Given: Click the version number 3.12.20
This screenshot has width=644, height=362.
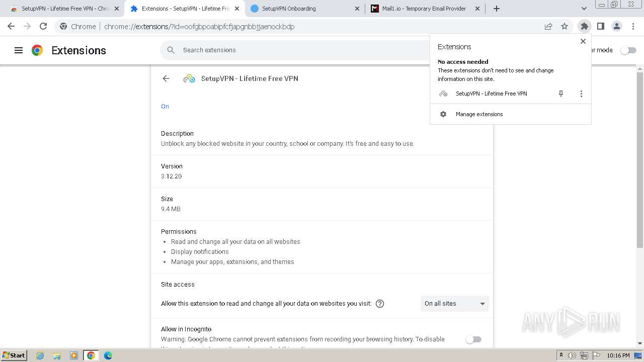Looking at the screenshot, I should 172,176.
